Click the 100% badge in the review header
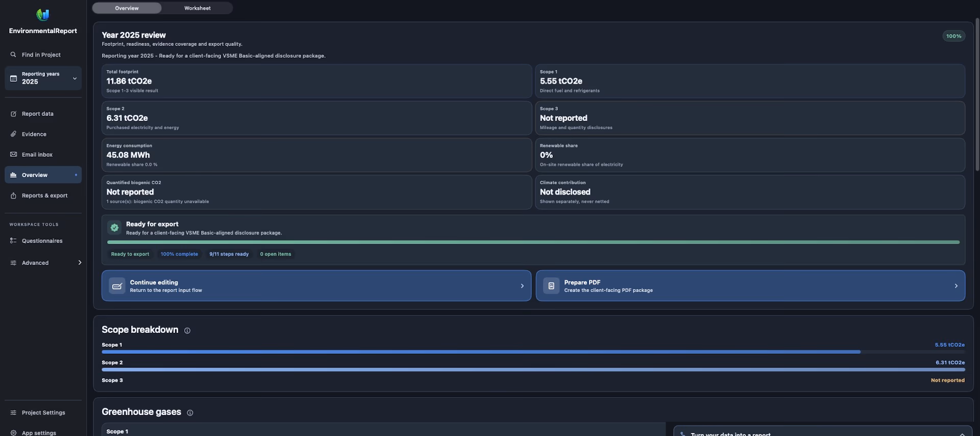Image resolution: width=980 pixels, height=436 pixels. pos(953,36)
